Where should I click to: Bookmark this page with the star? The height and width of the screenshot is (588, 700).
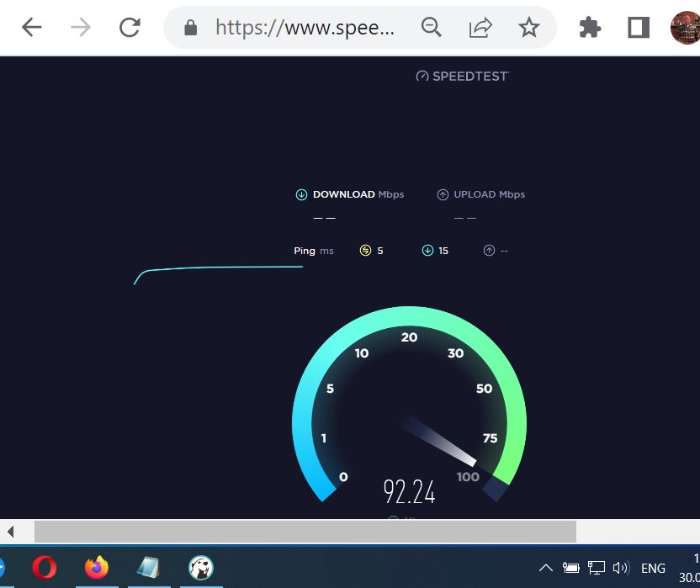(x=528, y=28)
